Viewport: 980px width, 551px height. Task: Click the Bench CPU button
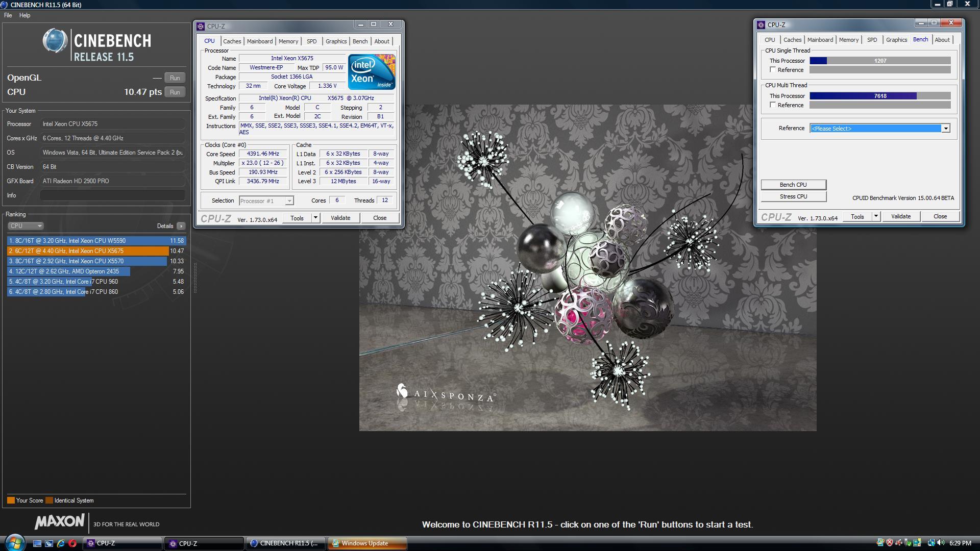click(x=793, y=185)
